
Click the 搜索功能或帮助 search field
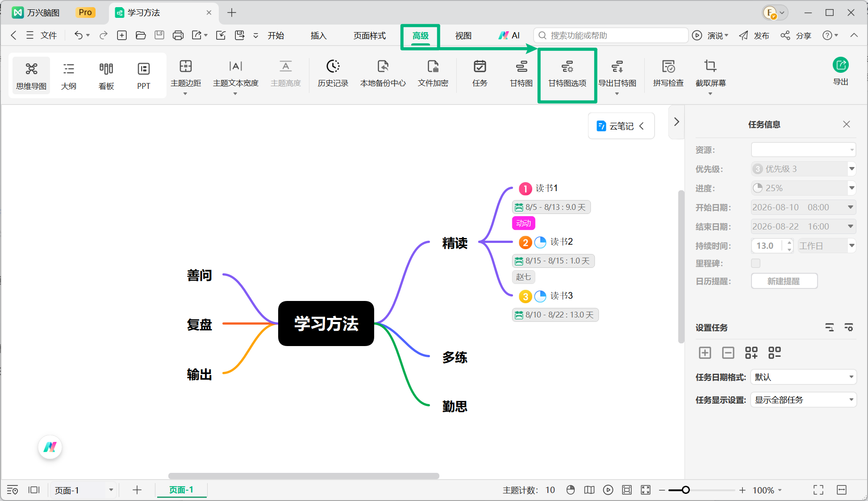coord(611,35)
